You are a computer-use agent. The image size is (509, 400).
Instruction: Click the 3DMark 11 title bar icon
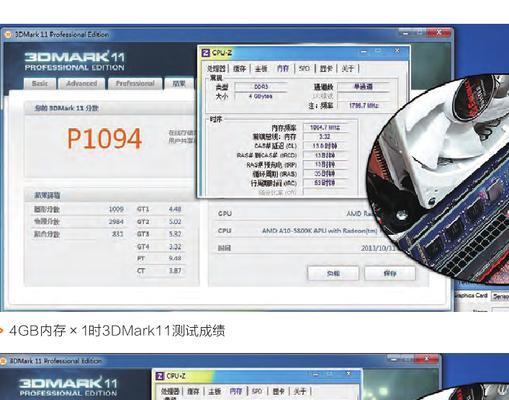pos(8,35)
